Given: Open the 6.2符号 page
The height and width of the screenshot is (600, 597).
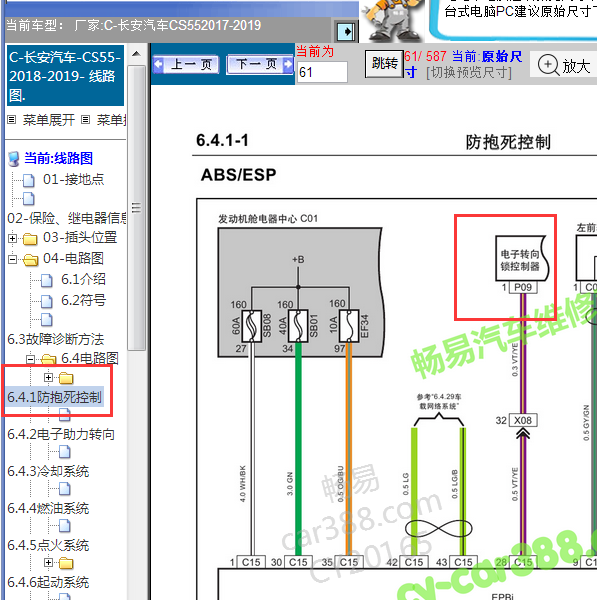Looking at the screenshot, I should click(x=83, y=300).
